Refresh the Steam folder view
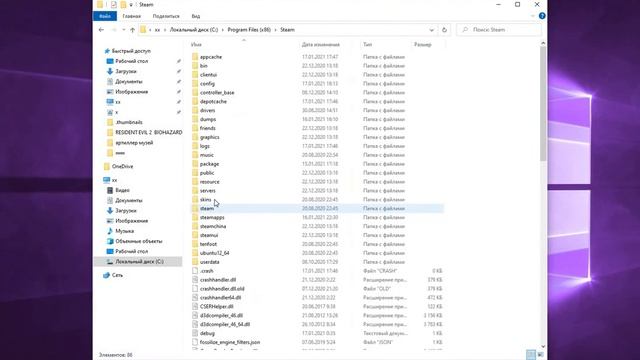 tap(444, 30)
